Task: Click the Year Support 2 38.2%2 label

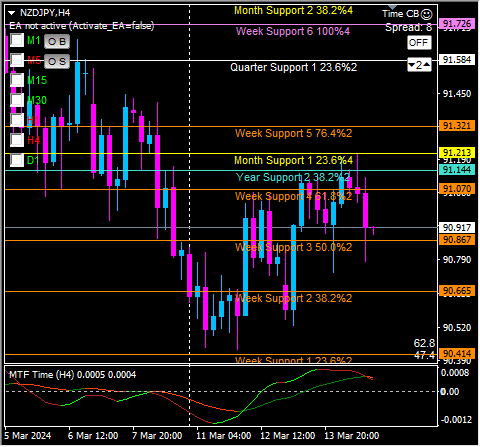Action: click(293, 177)
